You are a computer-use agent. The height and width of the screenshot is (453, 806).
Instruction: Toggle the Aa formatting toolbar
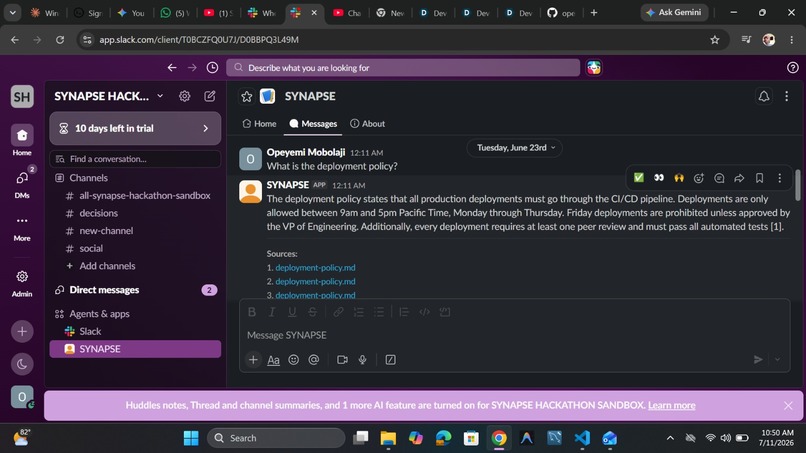click(x=273, y=360)
